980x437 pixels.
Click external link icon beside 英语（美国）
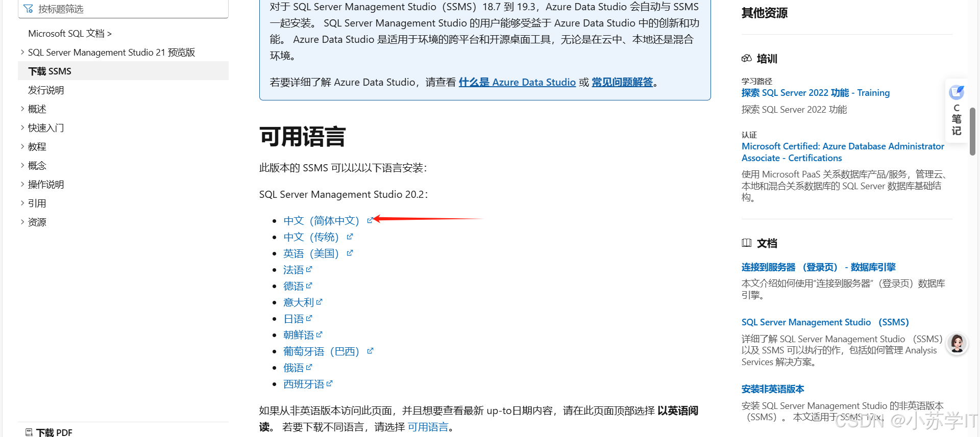[350, 253]
